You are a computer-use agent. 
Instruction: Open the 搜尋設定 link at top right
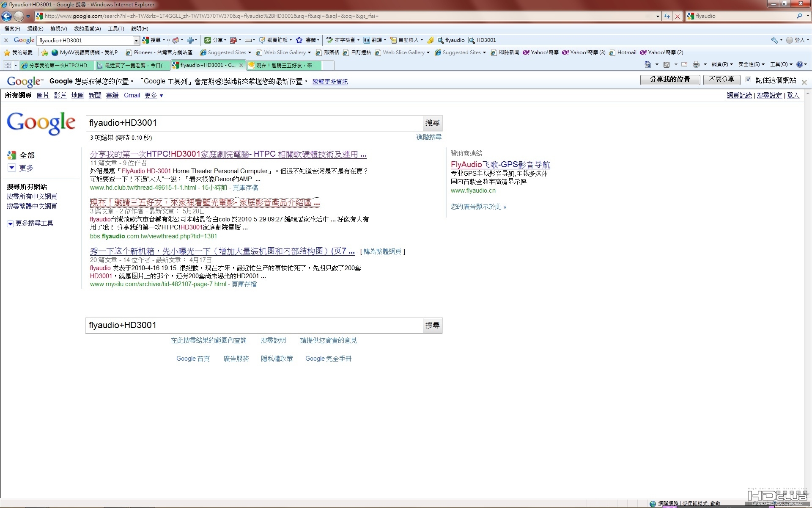769,95
